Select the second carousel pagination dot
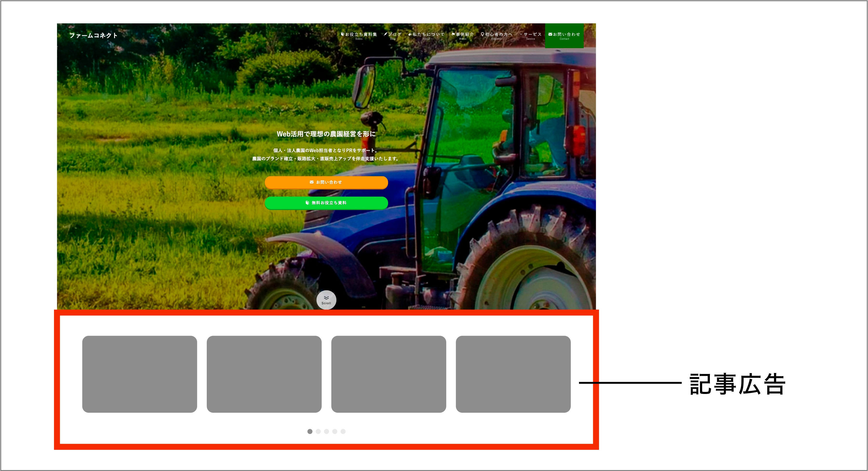Screen dimensions: 868x471 (x=318, y=431)
